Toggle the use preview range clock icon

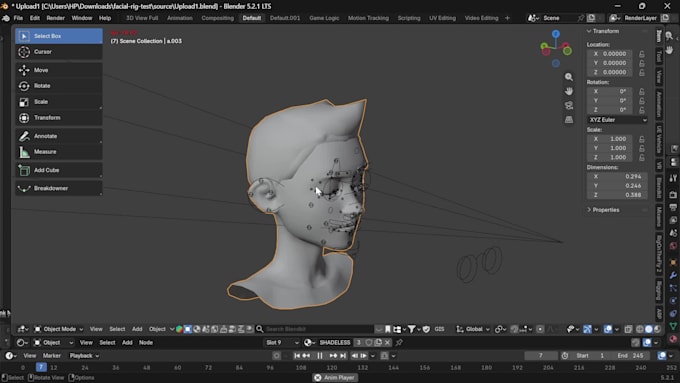coord(565,356)
